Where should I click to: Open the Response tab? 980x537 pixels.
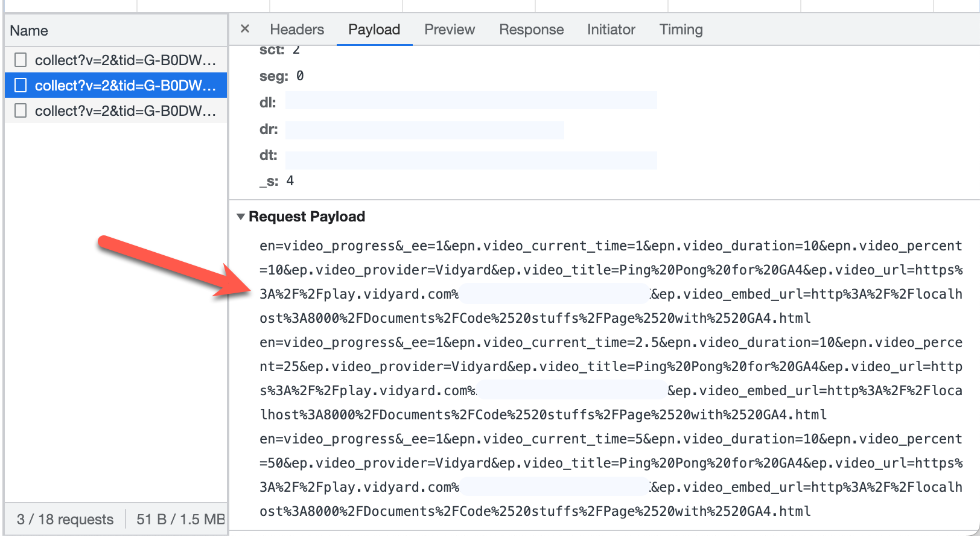pyautogui.click(x=531, y=30)
